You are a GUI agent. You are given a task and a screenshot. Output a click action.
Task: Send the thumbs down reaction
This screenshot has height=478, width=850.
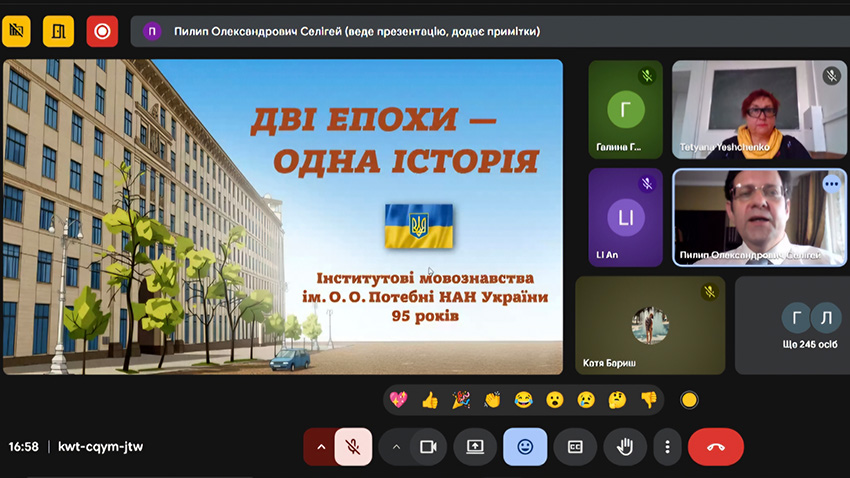(648, 400)
